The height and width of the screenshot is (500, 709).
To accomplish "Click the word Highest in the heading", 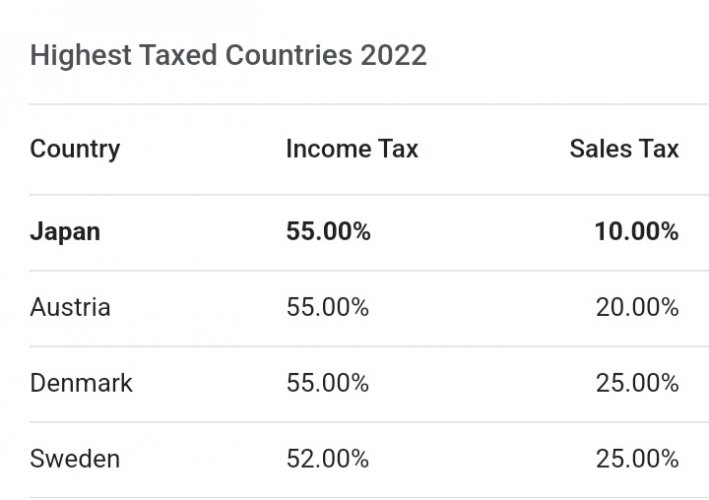I will (x=81, y=56).
